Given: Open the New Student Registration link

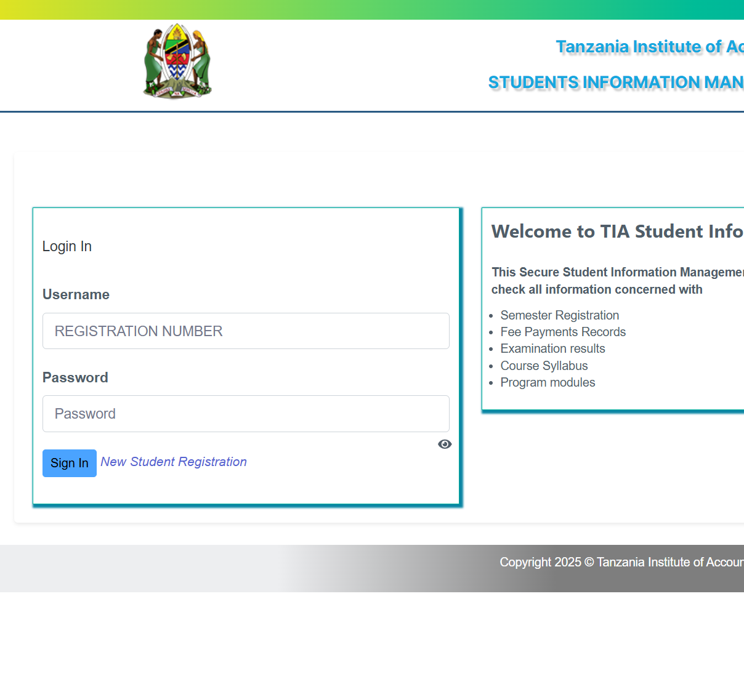Looking at the screenshot, I should click(x=174, y=462).
